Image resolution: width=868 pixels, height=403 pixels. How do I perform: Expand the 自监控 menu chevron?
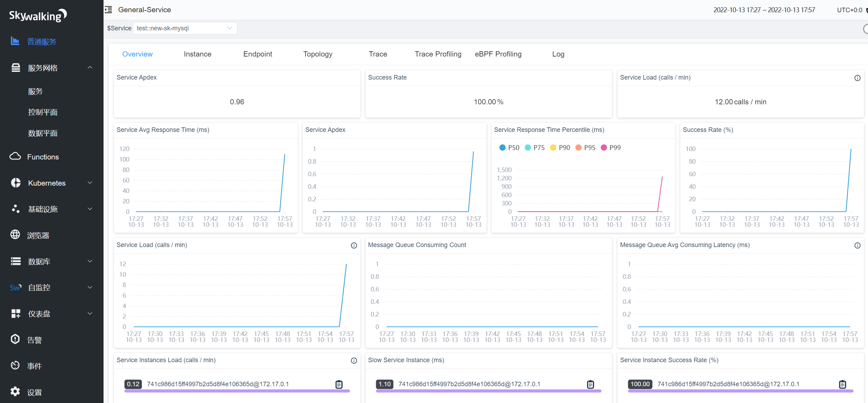pos(90,287)
